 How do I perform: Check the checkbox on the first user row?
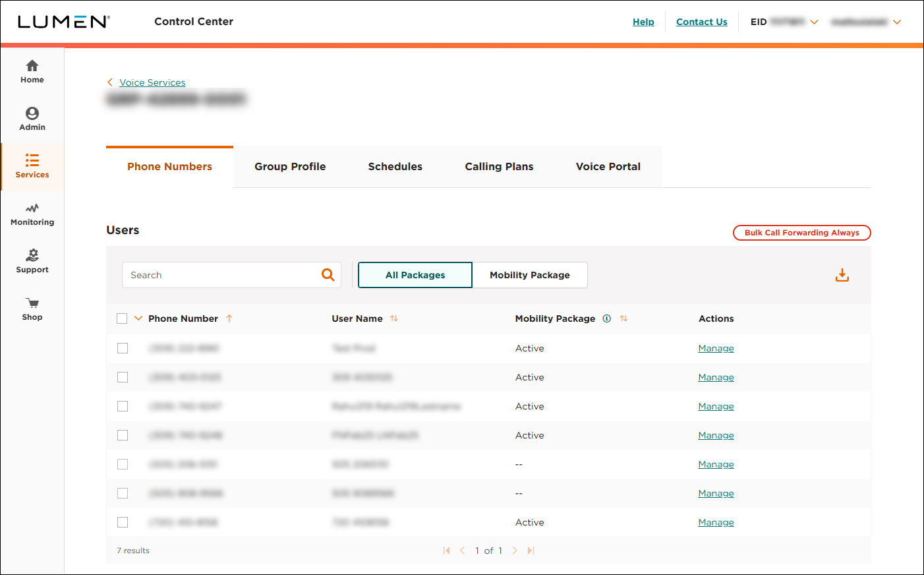(122, 348)
